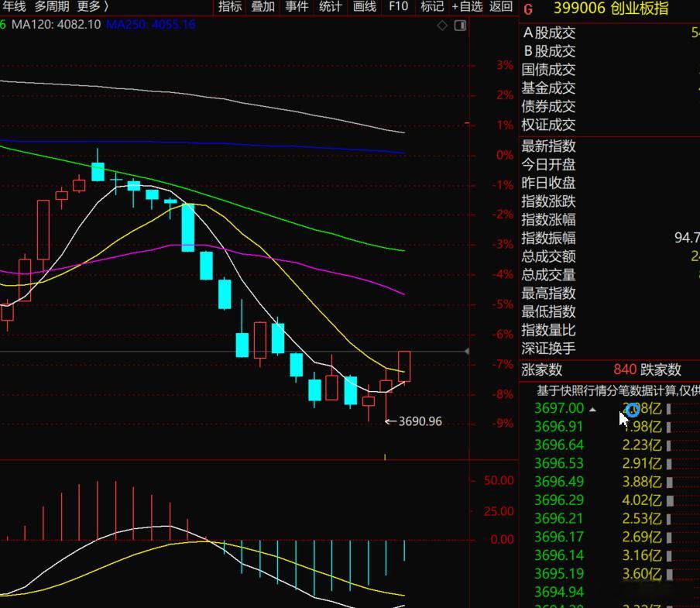The width and height of the screenshot is (700, 608).
Task: Switch to 年线 yearly chart period
Action: 14,7
